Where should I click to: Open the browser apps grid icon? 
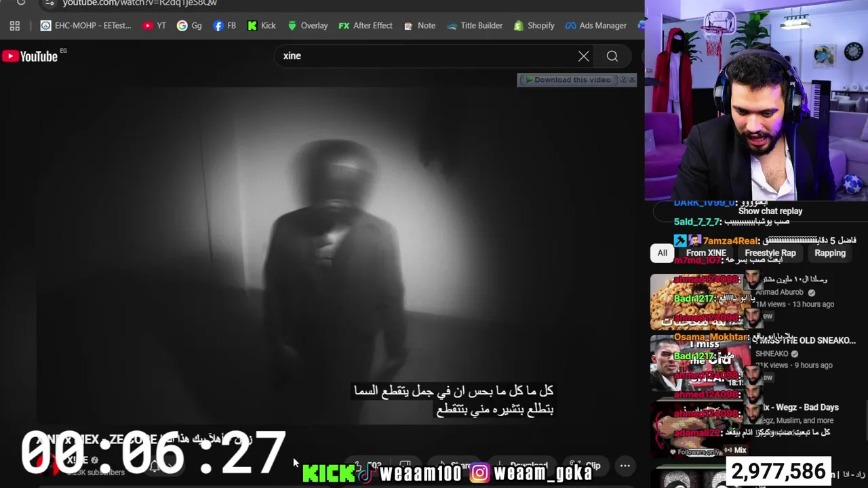click(x=15, y=26)
